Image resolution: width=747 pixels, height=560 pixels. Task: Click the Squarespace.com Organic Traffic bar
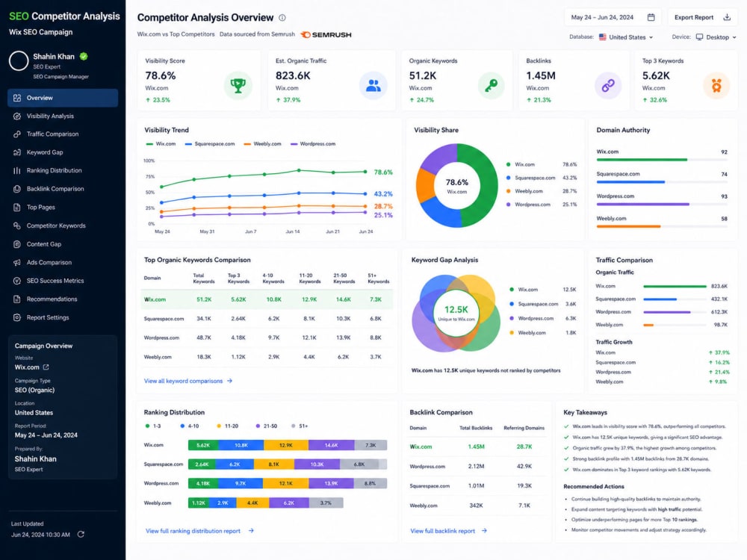tap(675, 299)
